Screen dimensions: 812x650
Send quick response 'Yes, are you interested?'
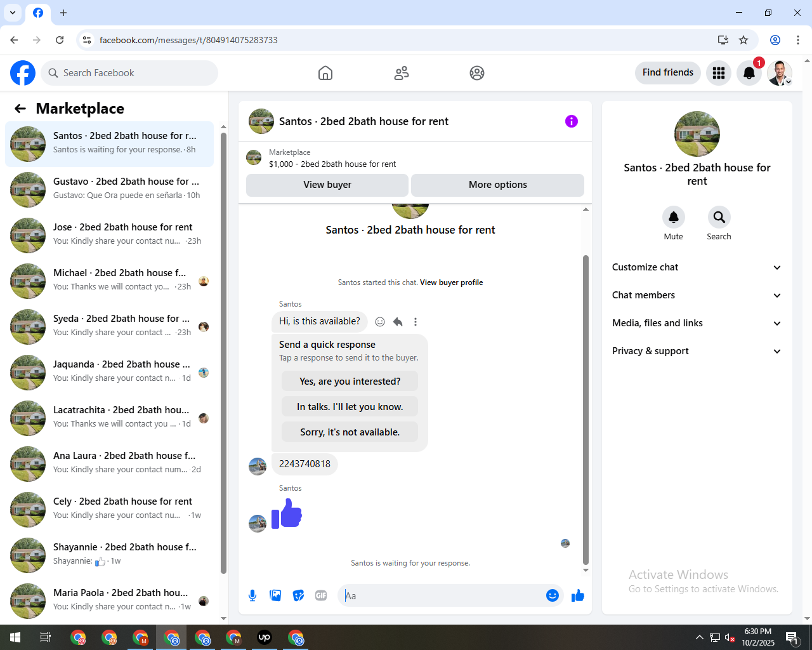pyautogui.click(x=350, y=381)
